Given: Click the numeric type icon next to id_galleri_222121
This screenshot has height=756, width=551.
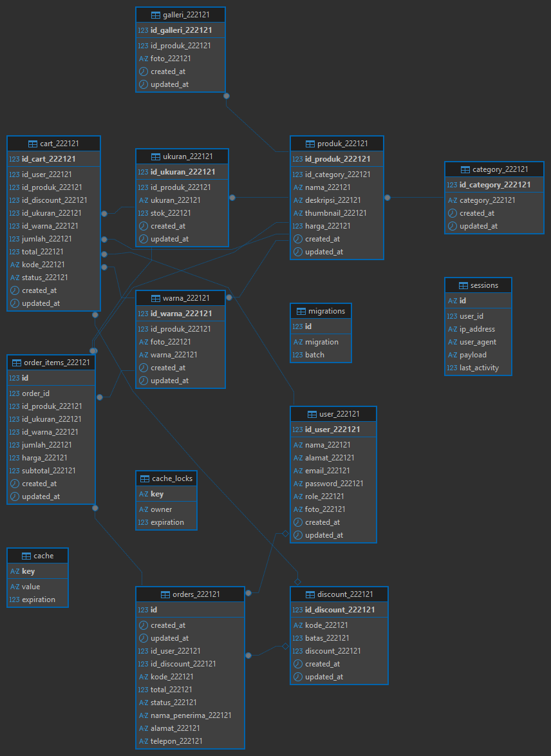Looking at the screenshot, I should click(143, 30).
